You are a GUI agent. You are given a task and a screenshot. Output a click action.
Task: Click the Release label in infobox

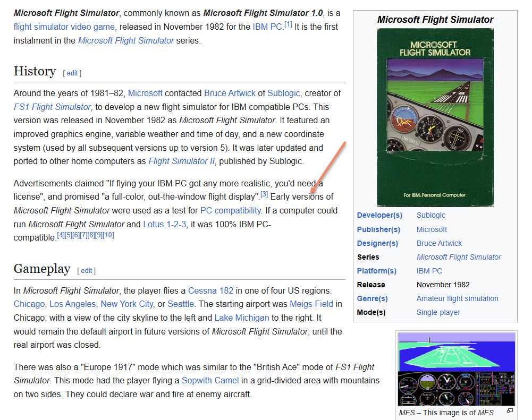[371, 285]
